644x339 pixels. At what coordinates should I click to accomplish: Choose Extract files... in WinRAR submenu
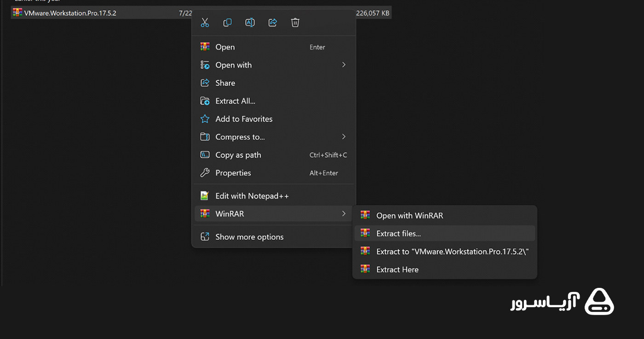tap(445, 233)
